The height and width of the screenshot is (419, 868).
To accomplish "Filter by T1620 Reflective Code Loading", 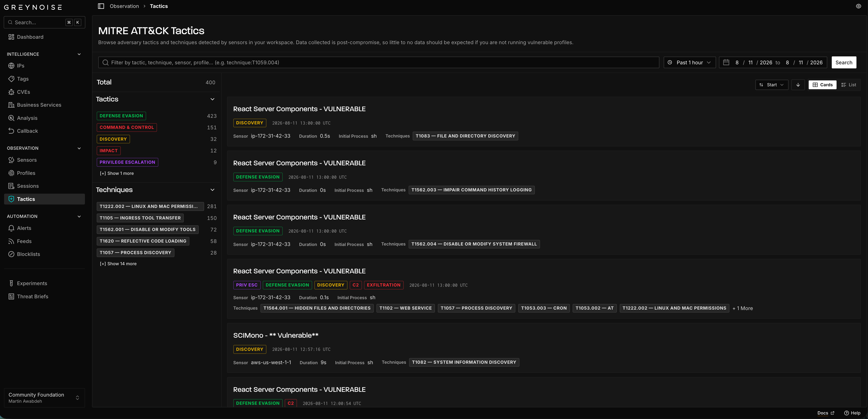I will (x=143, y=241).
